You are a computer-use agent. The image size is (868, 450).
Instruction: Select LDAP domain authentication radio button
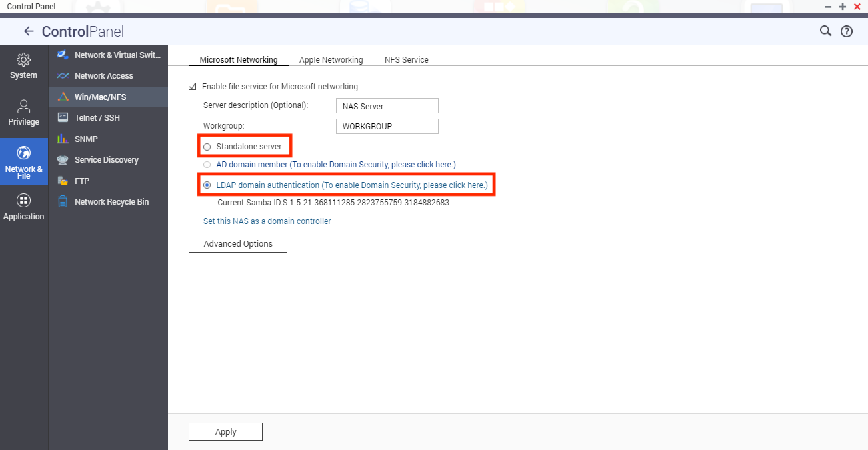click(207, 185)
